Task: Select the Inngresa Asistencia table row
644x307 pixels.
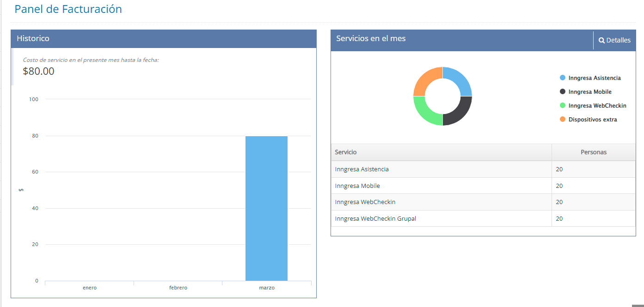Action: coord(362,169)
